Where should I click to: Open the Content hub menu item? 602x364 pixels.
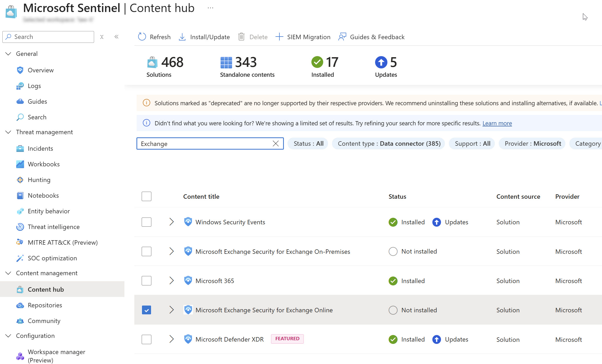click(x=62, y=289)
